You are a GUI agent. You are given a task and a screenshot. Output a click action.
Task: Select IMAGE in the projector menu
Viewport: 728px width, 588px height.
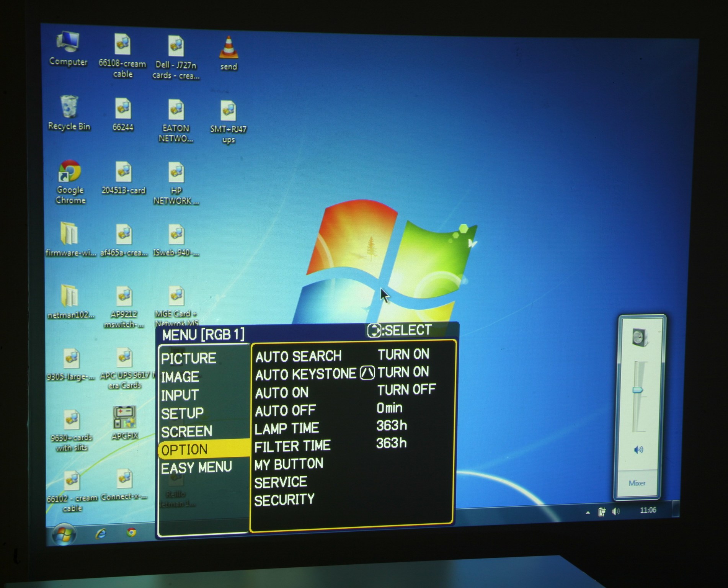(180, 377)
